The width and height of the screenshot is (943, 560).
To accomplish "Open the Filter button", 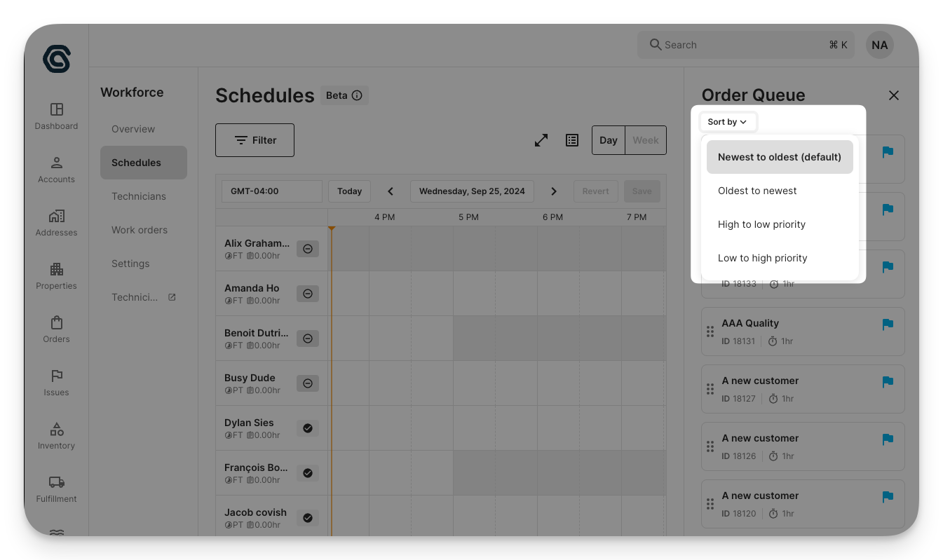I will [255, 140].
